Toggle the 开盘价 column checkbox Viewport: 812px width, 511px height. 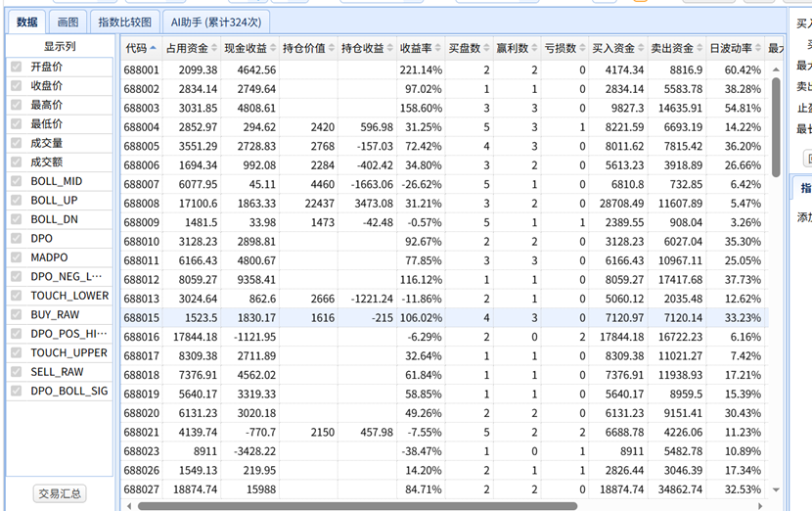17,67
